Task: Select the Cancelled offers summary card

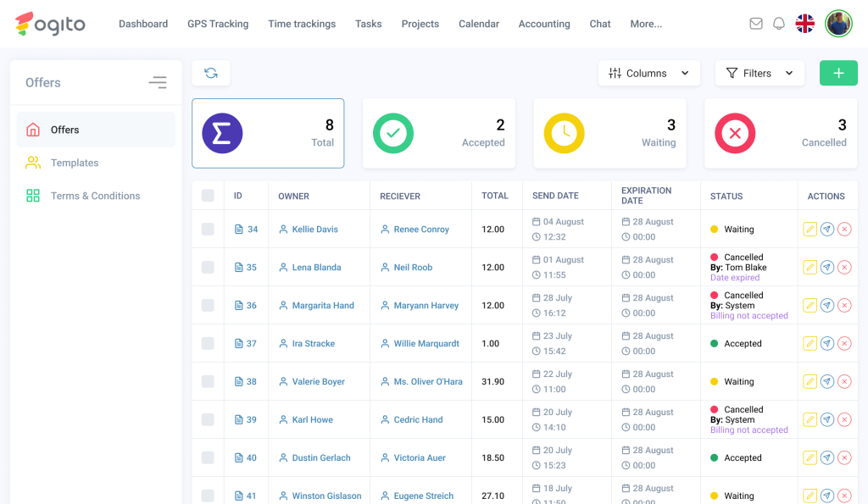Action: (781, 134)
